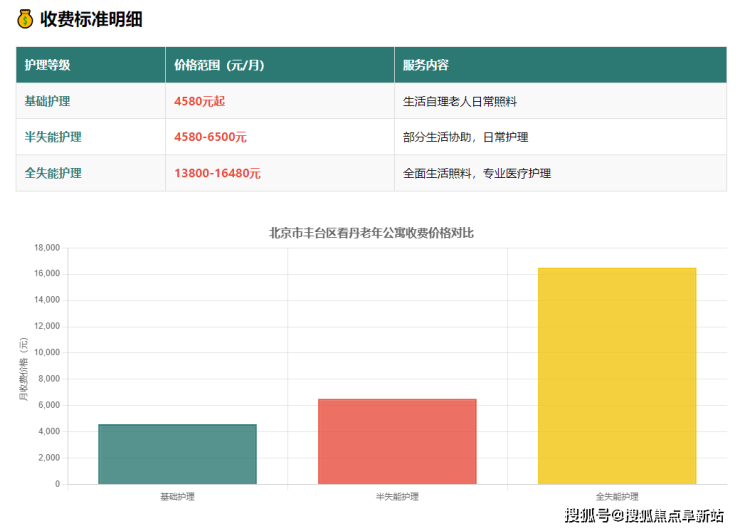Click the 服务内容 column header
The image size is (740, 531).
pyautogui.click(x=426, y=65)
